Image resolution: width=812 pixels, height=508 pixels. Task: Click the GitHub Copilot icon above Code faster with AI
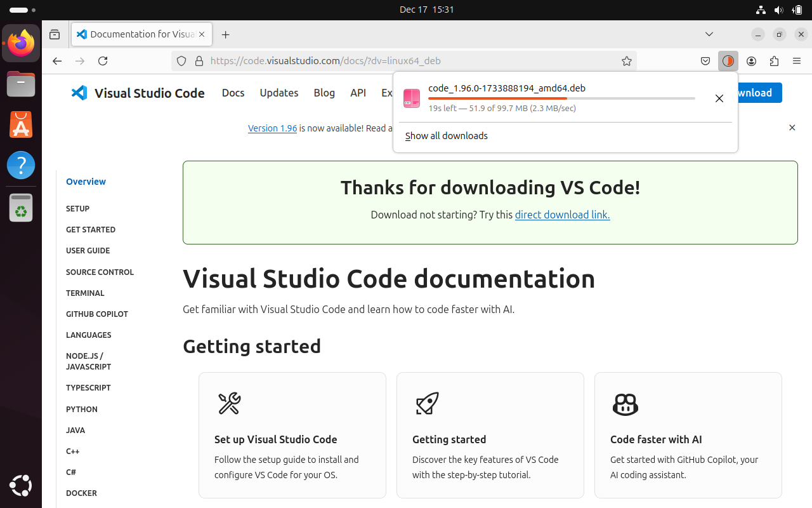coord(625,404)
